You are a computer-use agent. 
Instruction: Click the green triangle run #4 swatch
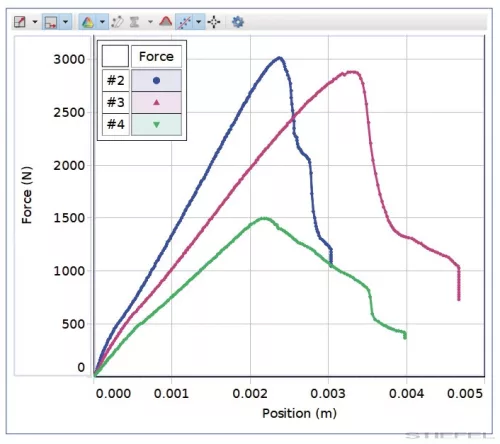tap(156, 124)
